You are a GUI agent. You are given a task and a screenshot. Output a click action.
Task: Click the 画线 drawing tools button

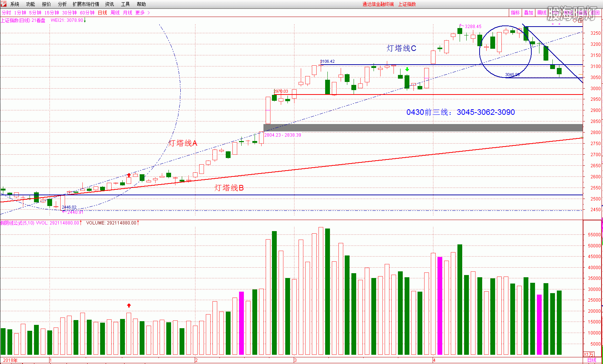[542, 13]
